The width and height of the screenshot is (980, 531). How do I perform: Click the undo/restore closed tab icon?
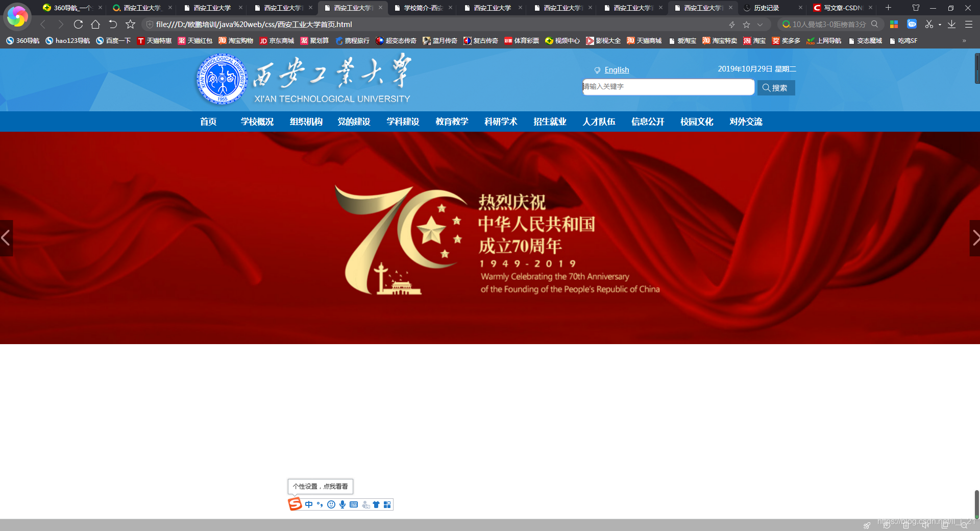[x=113, y=24]
